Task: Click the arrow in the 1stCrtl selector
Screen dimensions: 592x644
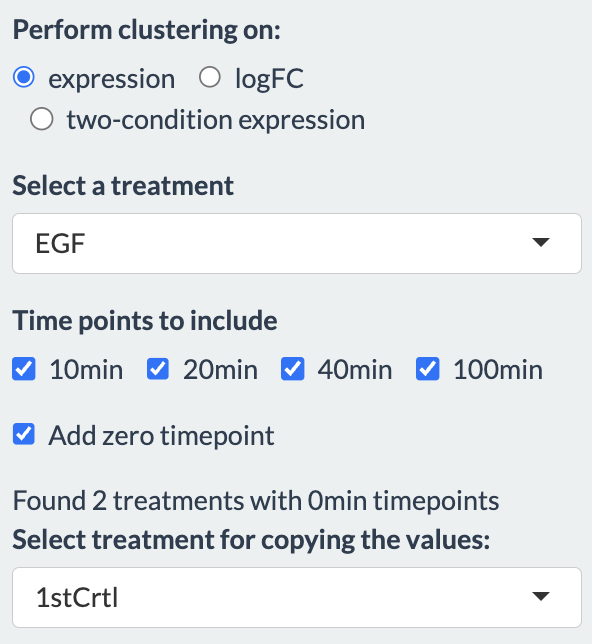Action: coord(541,596)
